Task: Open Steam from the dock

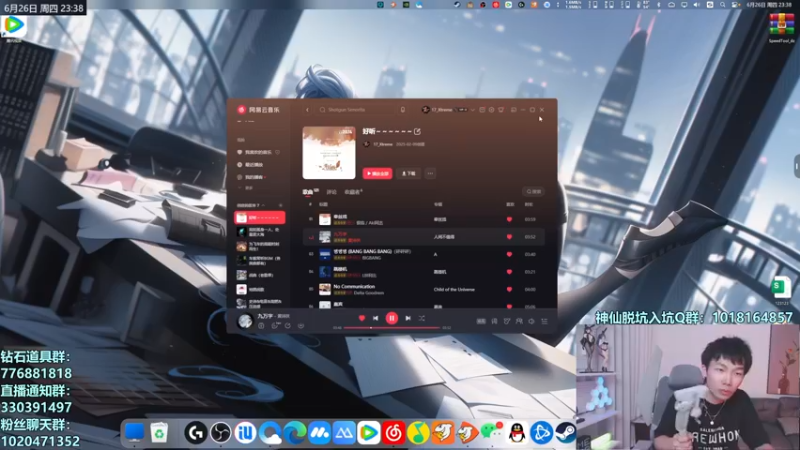Action: pyautogui.click(x=566, y=433)
